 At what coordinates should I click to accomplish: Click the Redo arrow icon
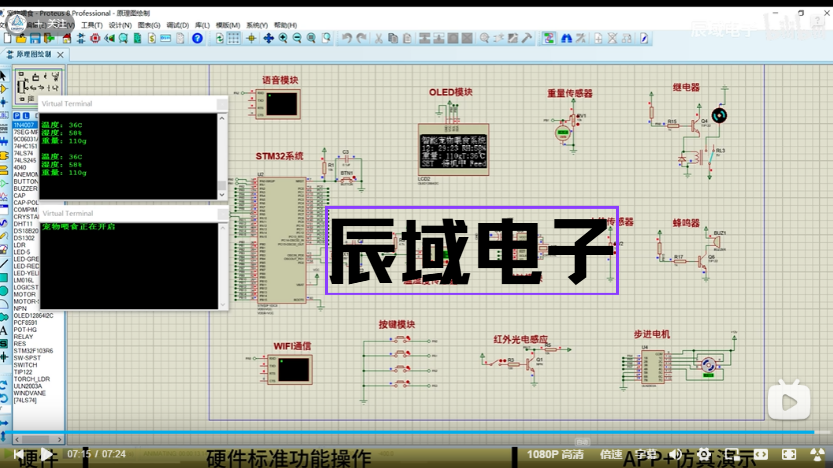[x=361, y=38]
